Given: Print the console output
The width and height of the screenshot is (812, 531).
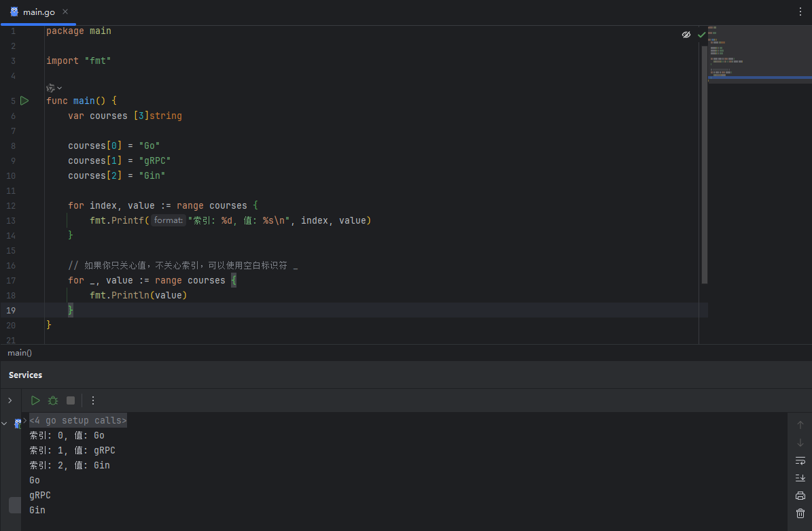Looking at the screenshot, I should point(800,496).
